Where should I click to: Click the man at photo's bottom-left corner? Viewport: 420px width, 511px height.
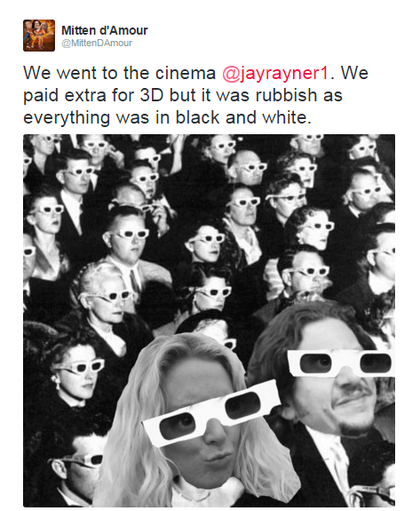tap(76, 469)
